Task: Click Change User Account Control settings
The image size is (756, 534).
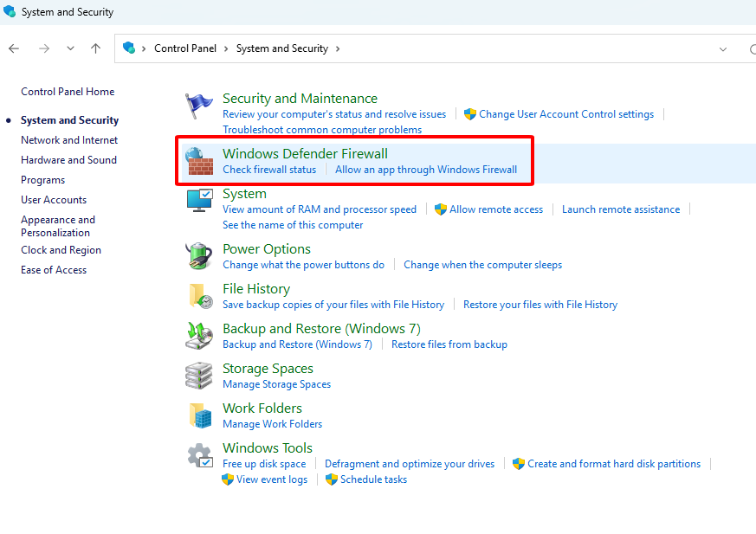Action: click(x=566, y=114)
